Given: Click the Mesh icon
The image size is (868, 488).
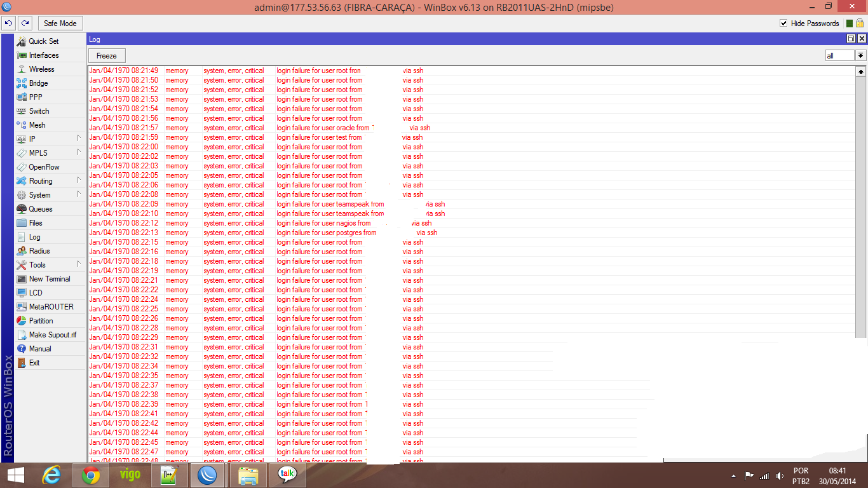Looking at the screenshot, I should (x=22, y=125).
